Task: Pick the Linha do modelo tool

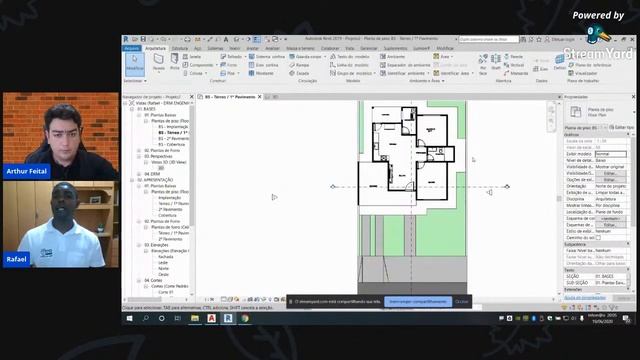Action: [x=349, y=65]
